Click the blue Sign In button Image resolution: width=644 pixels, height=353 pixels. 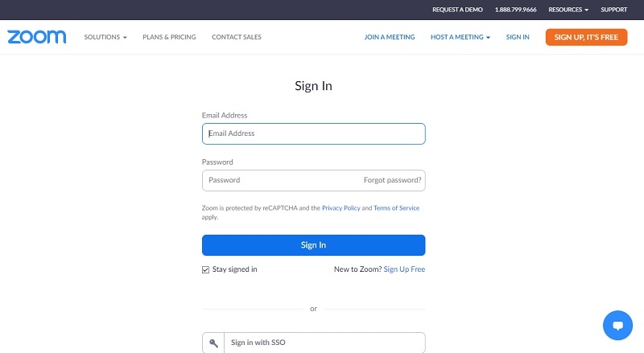point(313,245)
